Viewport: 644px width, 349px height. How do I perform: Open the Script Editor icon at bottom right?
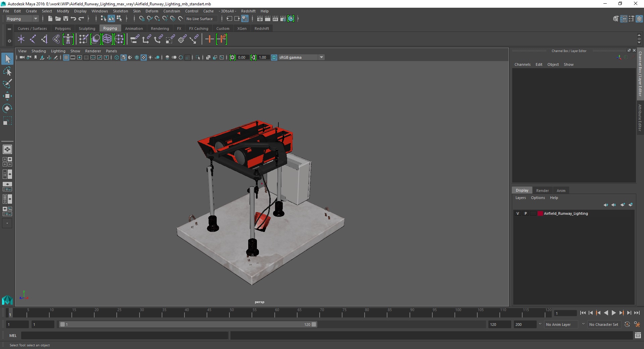click(x=638, y=335)
